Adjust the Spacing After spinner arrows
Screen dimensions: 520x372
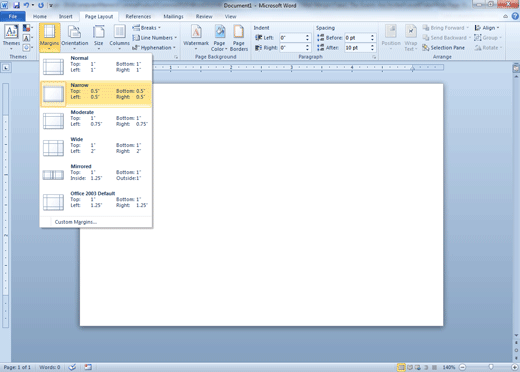pos(373,48)
